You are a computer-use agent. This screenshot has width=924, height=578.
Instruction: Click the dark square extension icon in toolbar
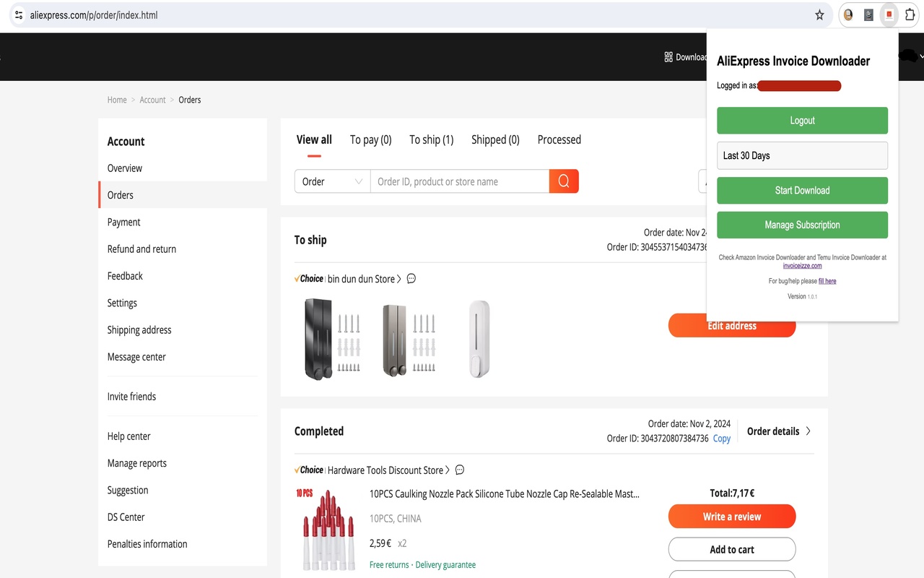click(868, 14)
